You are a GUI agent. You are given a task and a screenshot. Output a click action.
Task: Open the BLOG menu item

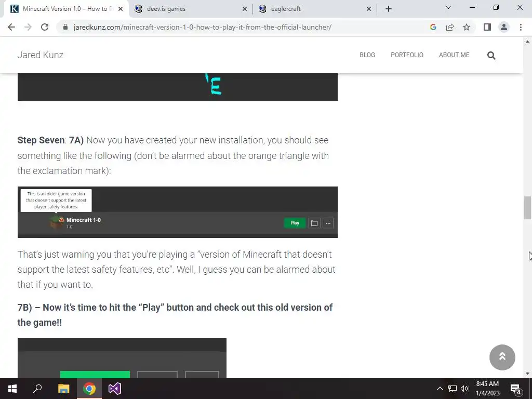(x=367, y=55)
